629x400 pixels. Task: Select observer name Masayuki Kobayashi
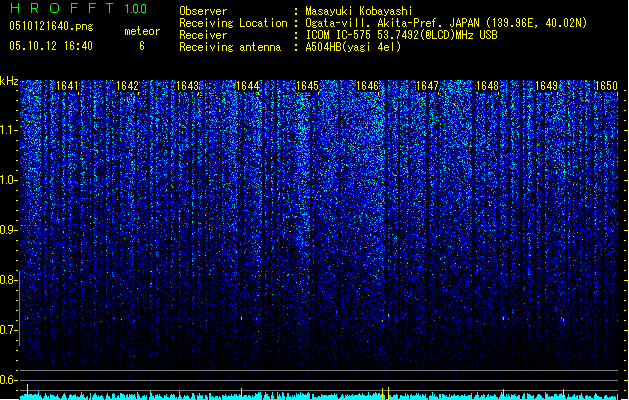[359, 11]
